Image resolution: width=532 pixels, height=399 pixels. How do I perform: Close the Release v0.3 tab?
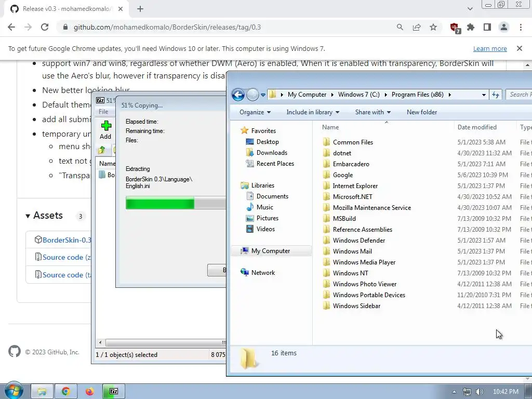pyautogui.click(x=121, y=9)
